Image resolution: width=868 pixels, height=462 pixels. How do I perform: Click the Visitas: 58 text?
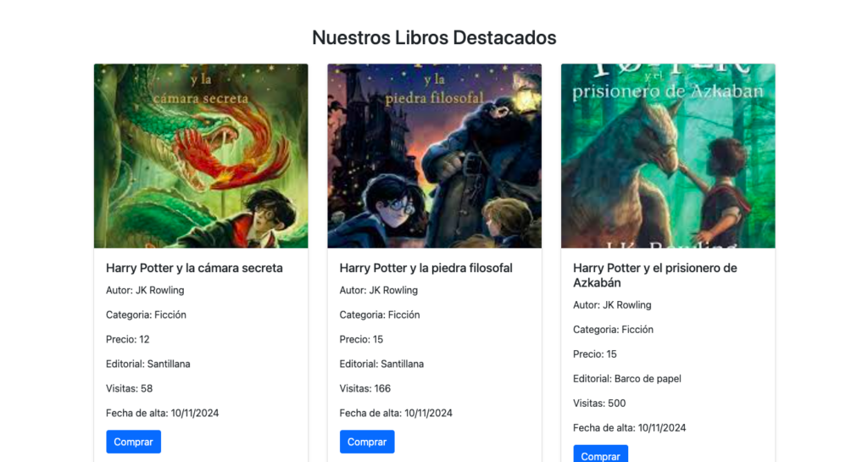click(129, 388)
